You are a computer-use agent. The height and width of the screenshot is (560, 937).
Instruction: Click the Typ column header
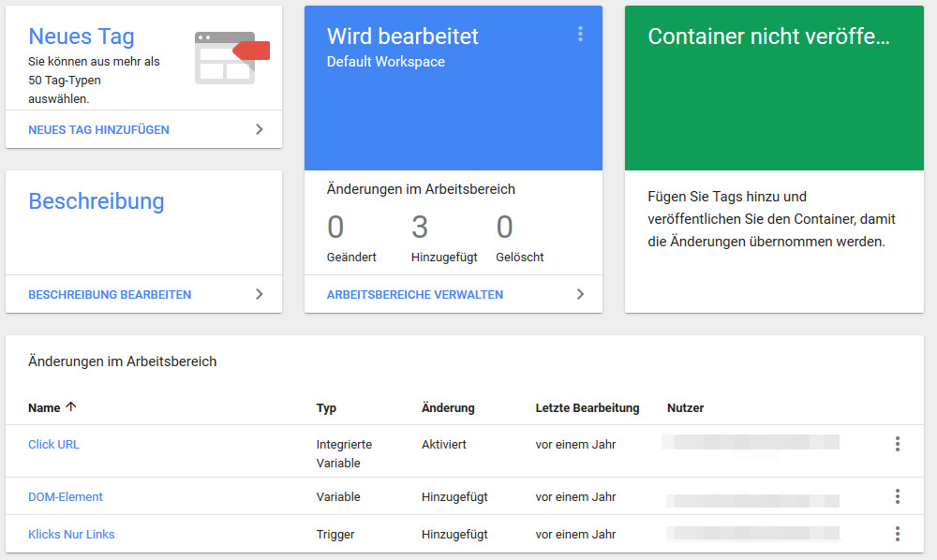click(x=324, y=407)
